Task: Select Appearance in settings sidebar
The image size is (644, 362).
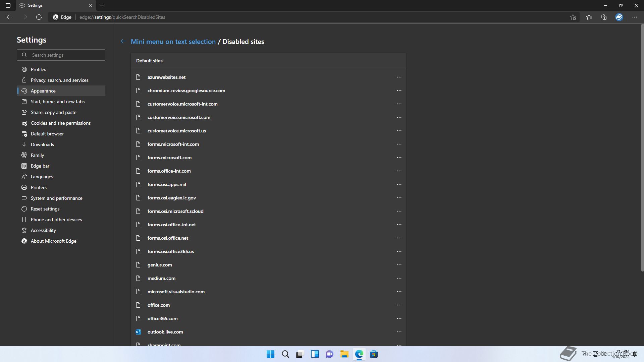Action: (x=61, y=91)
